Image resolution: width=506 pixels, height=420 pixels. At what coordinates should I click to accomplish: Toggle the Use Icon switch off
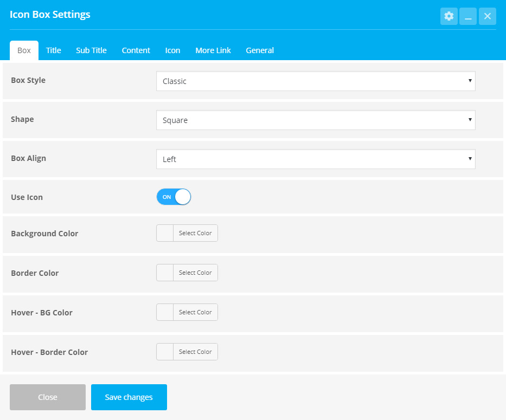click(x=174, y=197)
